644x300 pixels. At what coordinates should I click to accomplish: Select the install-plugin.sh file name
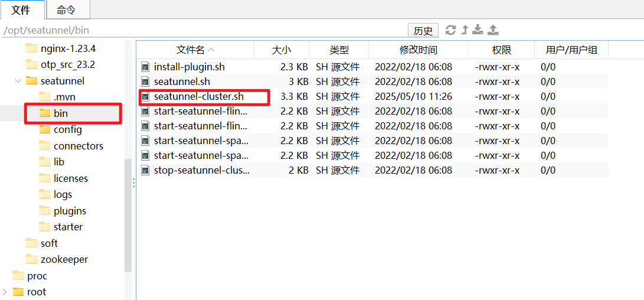pos(189,67)
